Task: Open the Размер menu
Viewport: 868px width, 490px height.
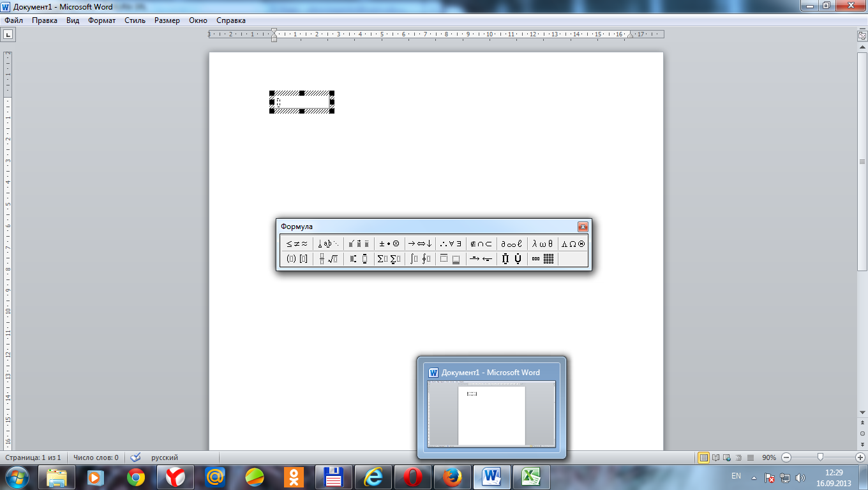Action: pyautogui.click(x=167, y=20)
